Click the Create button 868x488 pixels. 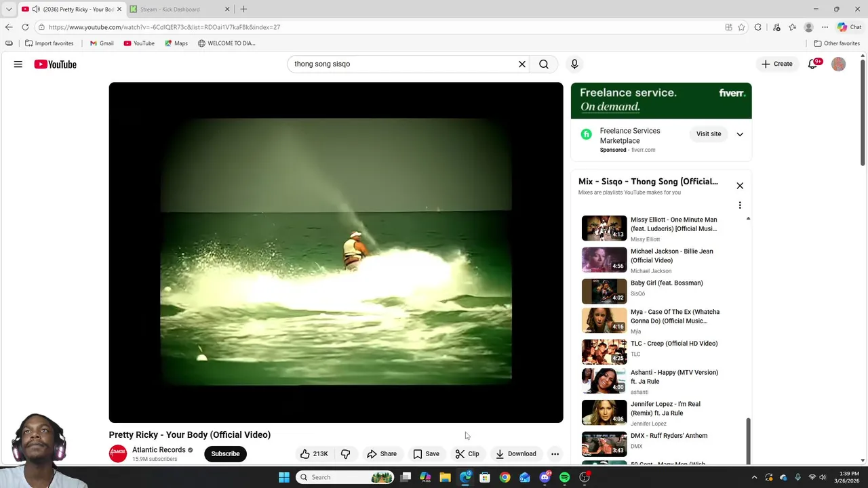point(777,64)
